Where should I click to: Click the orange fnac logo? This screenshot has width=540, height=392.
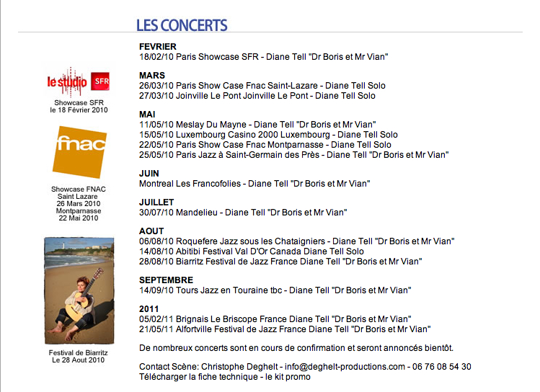tap(79, 152)
